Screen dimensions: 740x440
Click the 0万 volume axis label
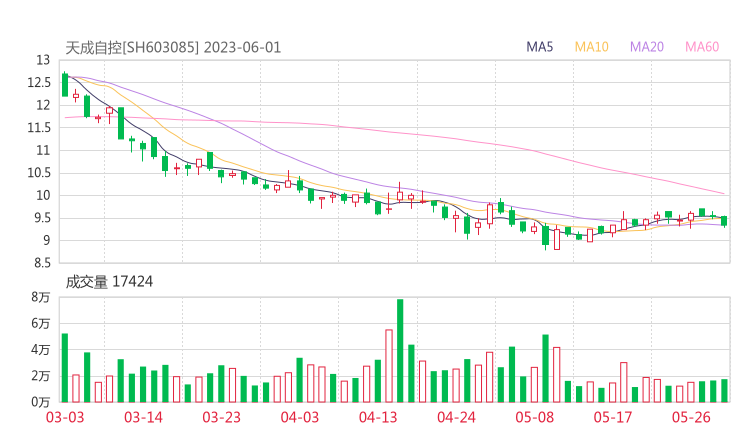(x=41, y=402)
